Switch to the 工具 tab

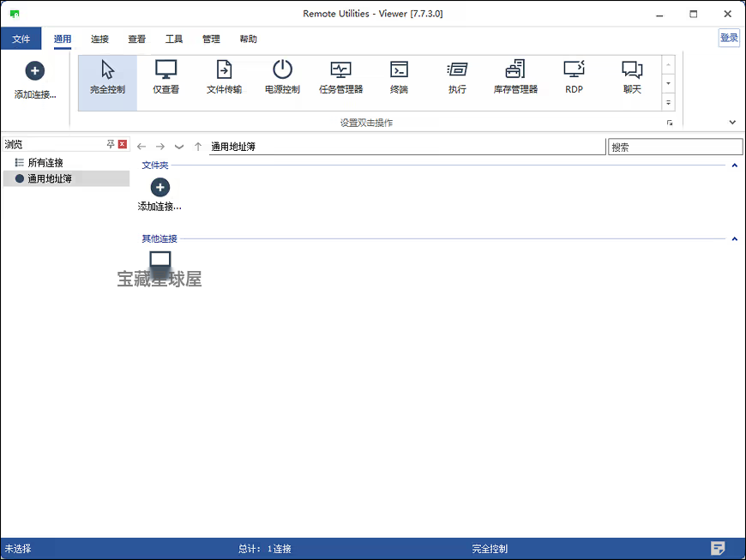tap(174, 39)
